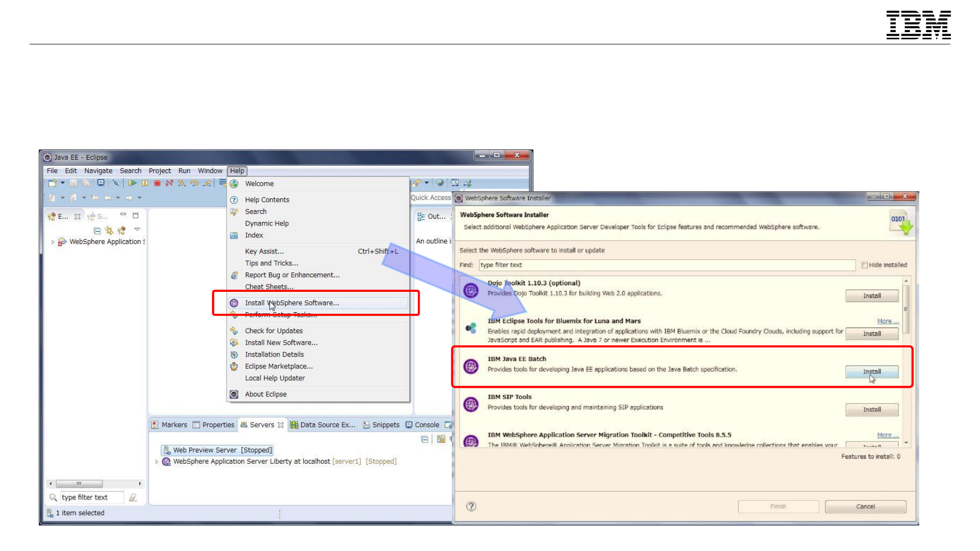The image size is (980, 551).
Task: Expand the WebSphere Application project tree node
Action: (x=53, y=242)
